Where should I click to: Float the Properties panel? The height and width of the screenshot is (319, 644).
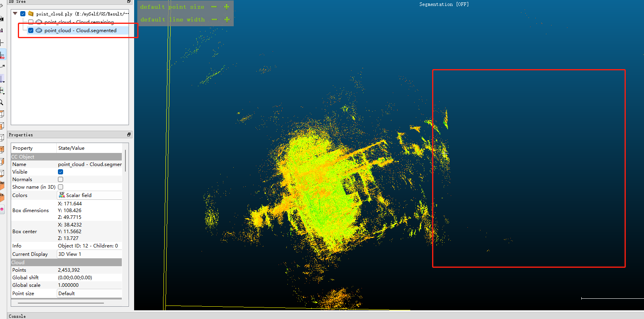(x=129, y=135)
